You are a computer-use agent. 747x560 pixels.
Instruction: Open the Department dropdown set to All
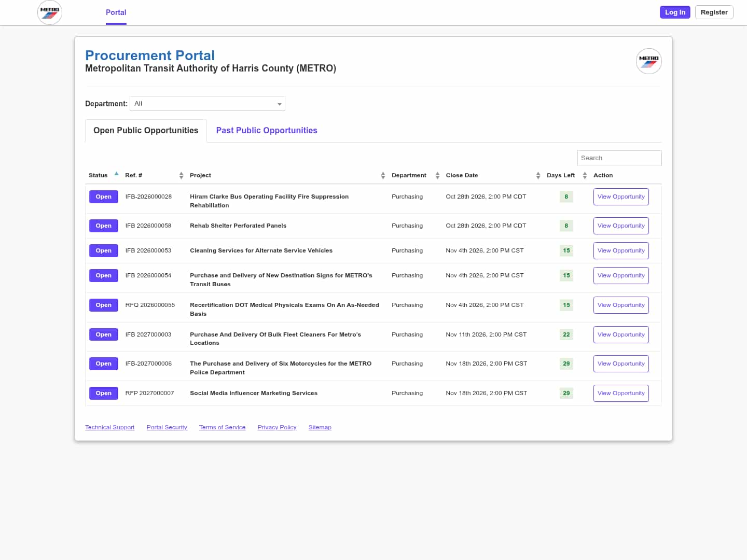click(208, 104)
